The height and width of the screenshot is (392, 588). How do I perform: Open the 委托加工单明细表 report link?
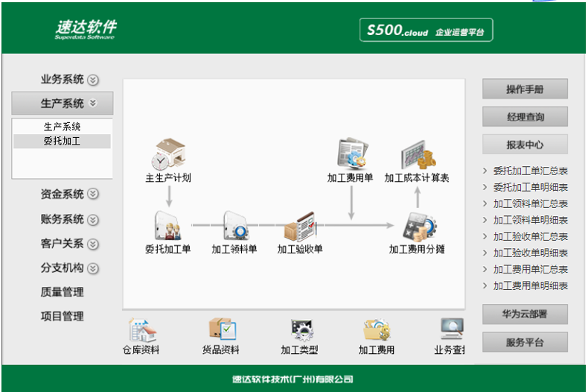[530, 187]
